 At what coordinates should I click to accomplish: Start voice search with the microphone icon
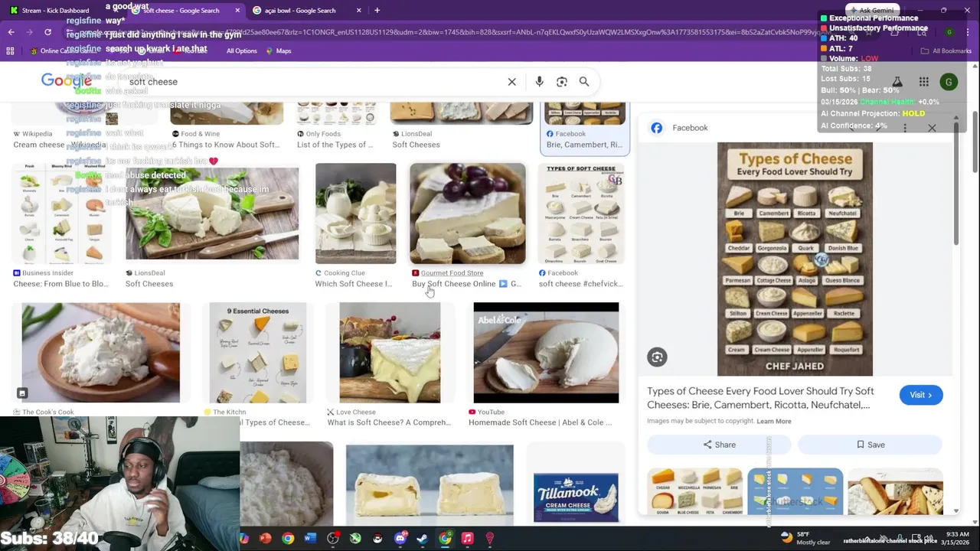[x=539, y=82]
